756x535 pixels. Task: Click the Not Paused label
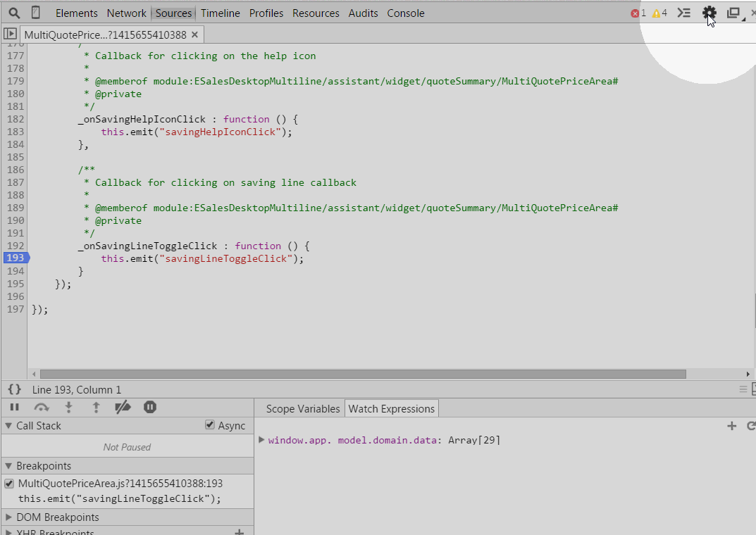pyautogui.click(x=127, y=447)
